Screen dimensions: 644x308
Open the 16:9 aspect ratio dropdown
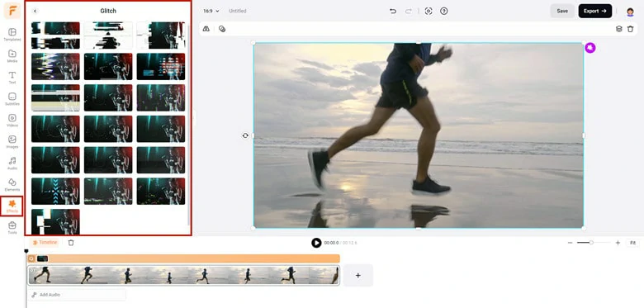point(211,11)
